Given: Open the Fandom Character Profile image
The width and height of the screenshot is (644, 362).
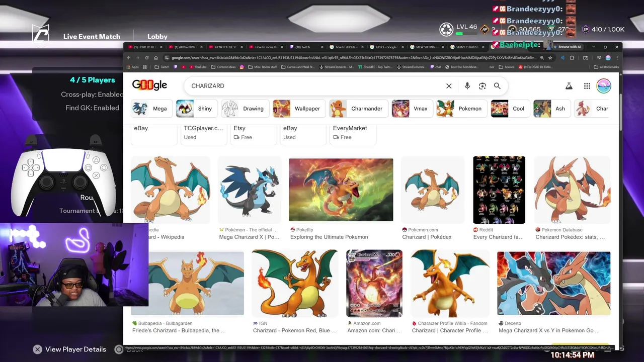Looking at the screenshot, I should 450,284.
